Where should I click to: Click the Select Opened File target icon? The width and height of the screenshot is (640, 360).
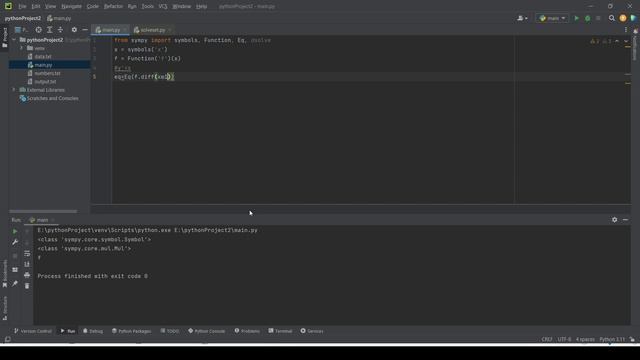coord(38,30)
